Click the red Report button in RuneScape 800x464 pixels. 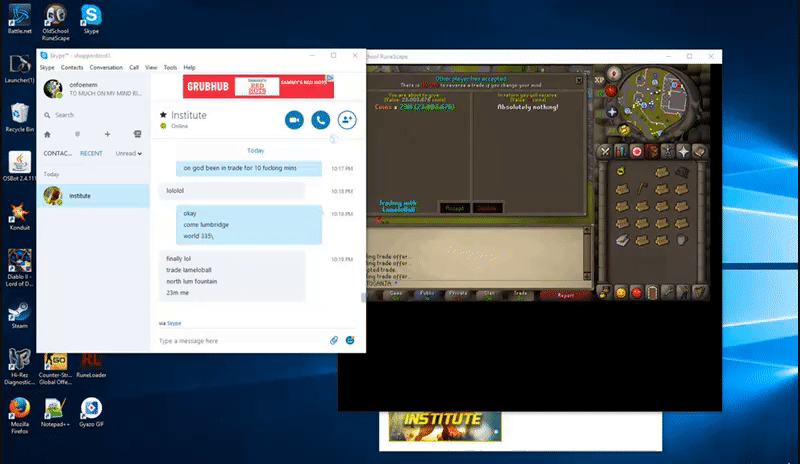[x=565, y=295]
